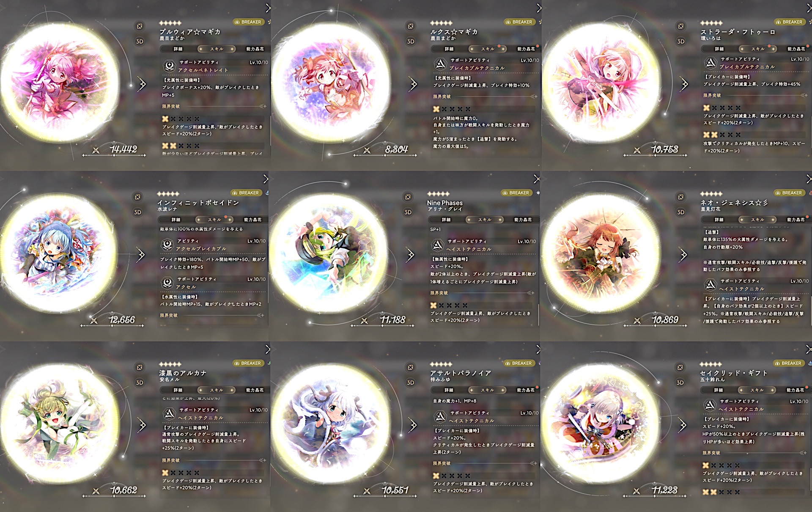Click power icon beside 10,551 on アサルトパラノイア
Viewport: 812px width, 512px height.
367,491
